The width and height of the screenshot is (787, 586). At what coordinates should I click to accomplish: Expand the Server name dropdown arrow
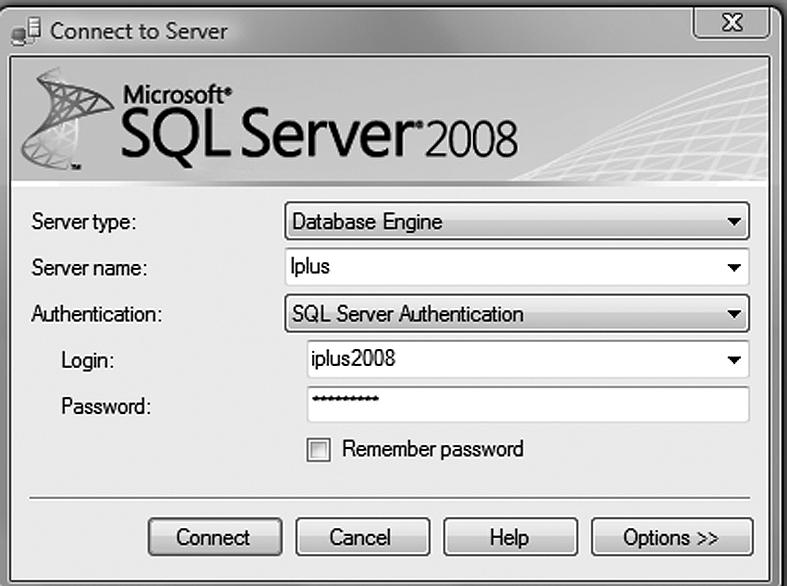click(x=734, y=267)
